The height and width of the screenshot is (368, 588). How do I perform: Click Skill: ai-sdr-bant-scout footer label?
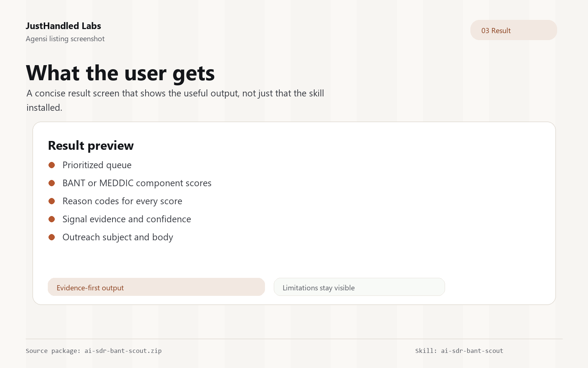click(x=459, y=351)
